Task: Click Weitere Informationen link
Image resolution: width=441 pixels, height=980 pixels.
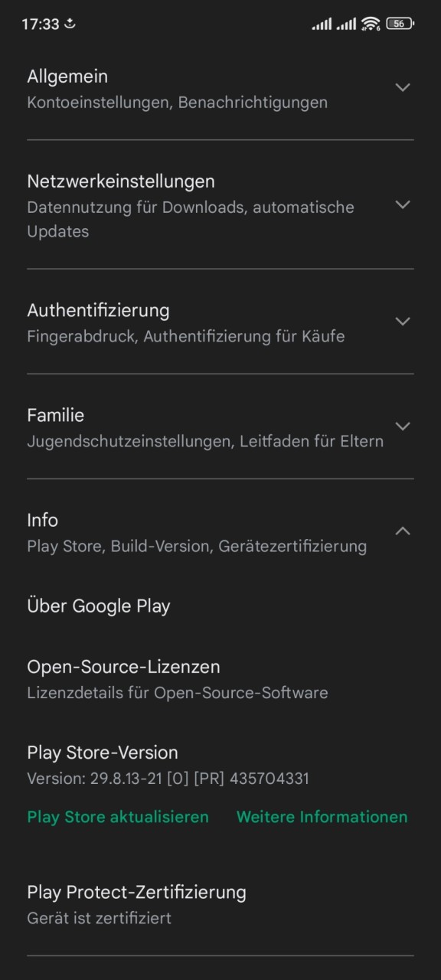Action: pos(322,817)
